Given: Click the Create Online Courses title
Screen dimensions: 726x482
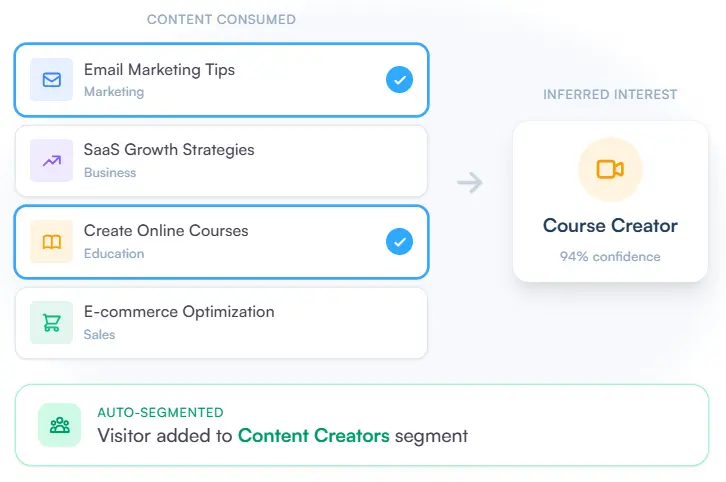Looking at the screenshot, I should (x=166, y=231).
